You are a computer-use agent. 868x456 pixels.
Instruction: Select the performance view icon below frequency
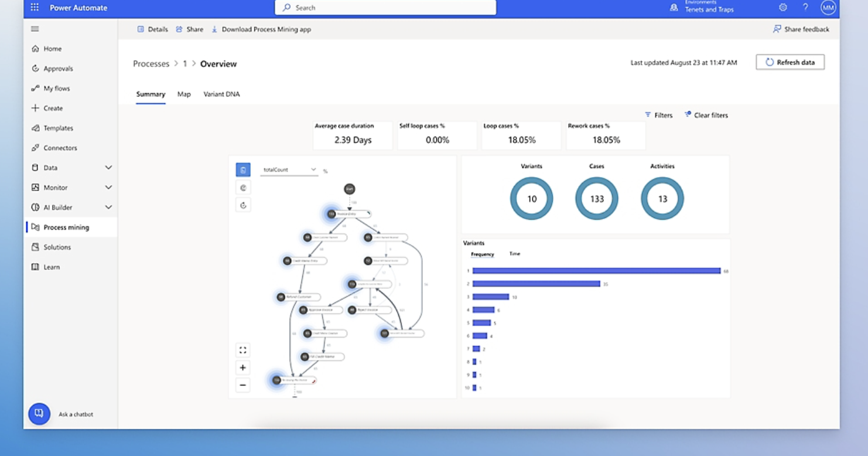(x=243, y=188)
